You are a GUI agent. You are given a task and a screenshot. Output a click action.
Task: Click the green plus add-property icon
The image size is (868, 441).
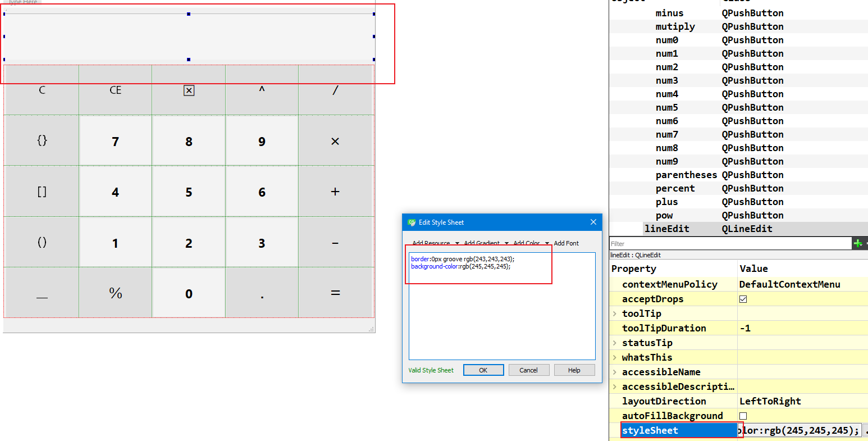click(857, 243)
